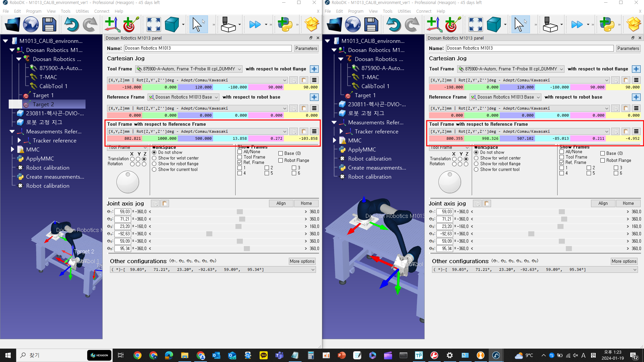Screen dimensions: 644x362
Task: Click fast simulation icon in right toolbar
Action: [x=577, y=24]
